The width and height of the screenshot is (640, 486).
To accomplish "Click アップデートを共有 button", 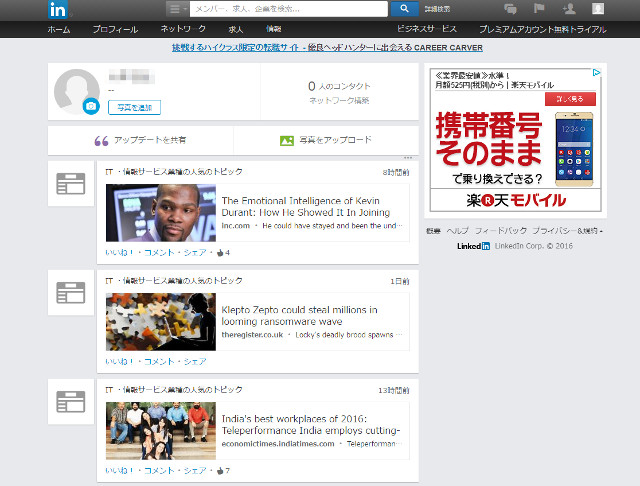I will (x=140, y=140).
